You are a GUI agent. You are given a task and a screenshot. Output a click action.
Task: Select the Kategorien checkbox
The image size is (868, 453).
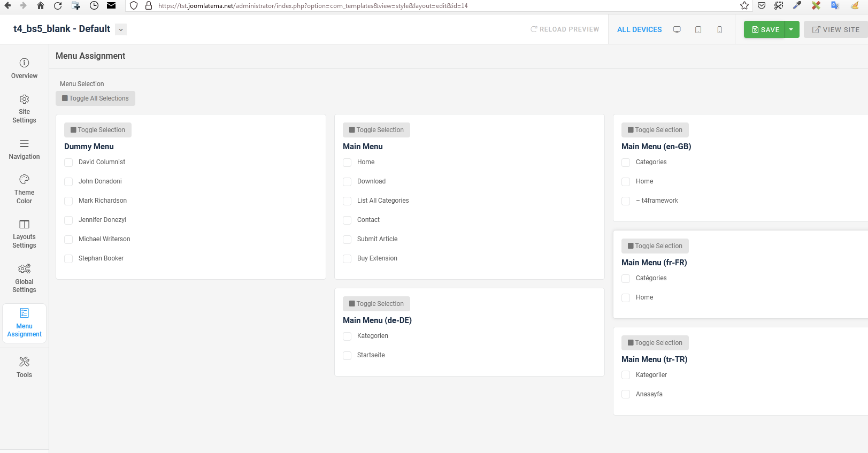[x=347, y=336]
